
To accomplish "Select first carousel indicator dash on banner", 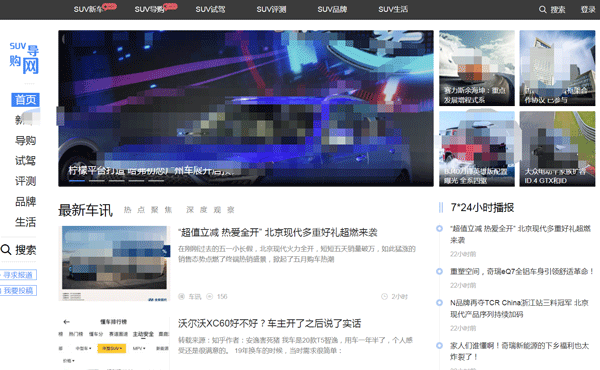I will tap(77, 180).
